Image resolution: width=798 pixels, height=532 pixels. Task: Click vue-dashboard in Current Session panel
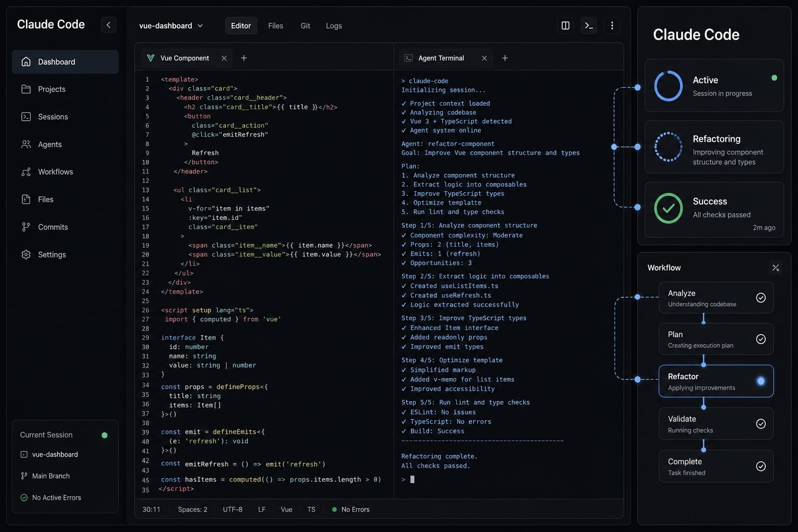(55, 455)
